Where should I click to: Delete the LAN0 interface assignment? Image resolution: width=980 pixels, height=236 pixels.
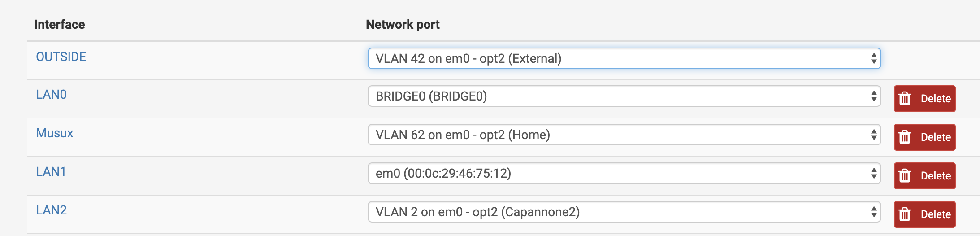click(x=924, y=98)
